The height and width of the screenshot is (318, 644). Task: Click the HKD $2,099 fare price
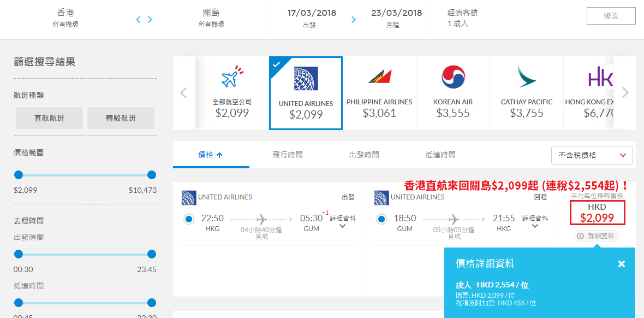pyautogui.click(x=597, y=213)
